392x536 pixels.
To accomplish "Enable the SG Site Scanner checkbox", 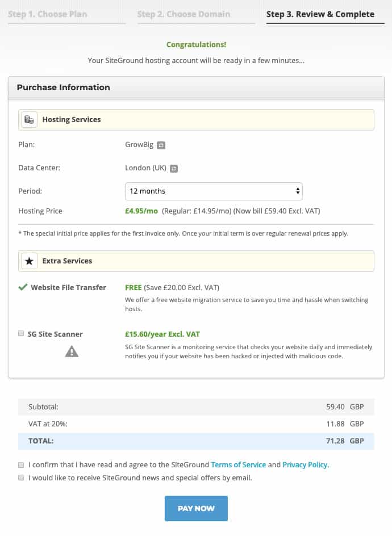I will 21,333.
